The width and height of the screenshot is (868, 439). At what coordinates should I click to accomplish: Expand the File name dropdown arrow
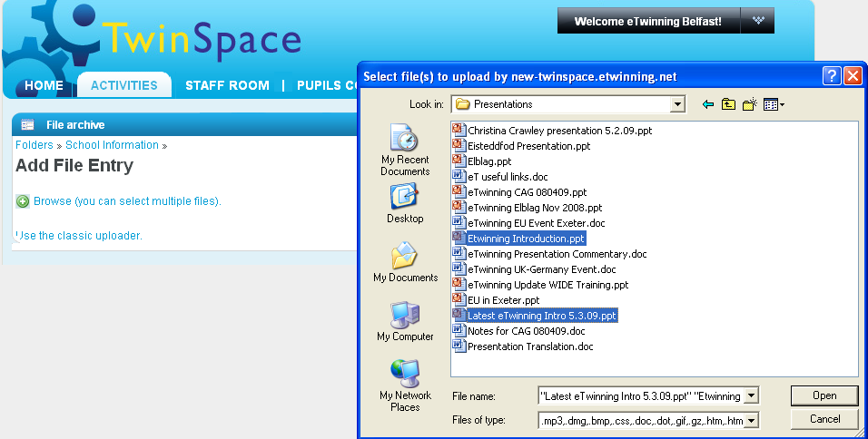[751, 395]
